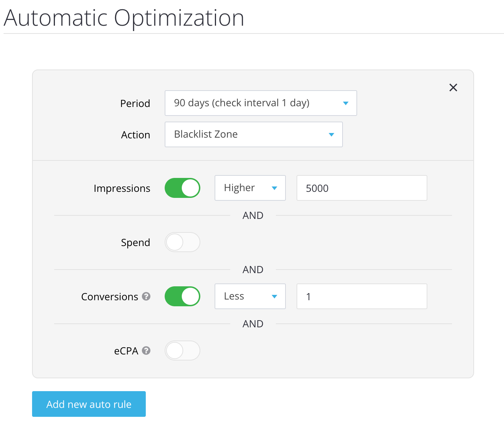Click the eCPA label text
Screen dimensions: 504x435
click(126, 351)
